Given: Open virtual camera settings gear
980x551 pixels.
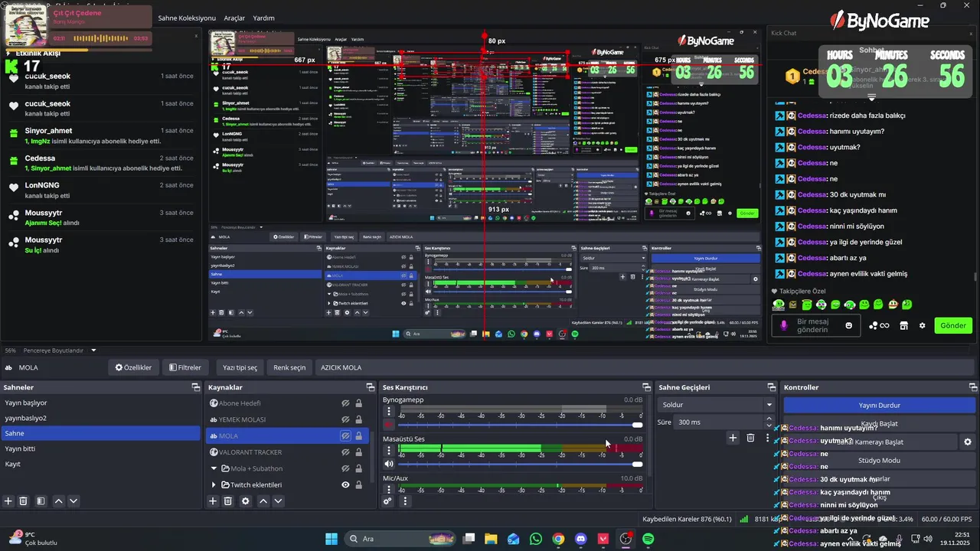Looking at the screenshot, I should click(968, 442).
